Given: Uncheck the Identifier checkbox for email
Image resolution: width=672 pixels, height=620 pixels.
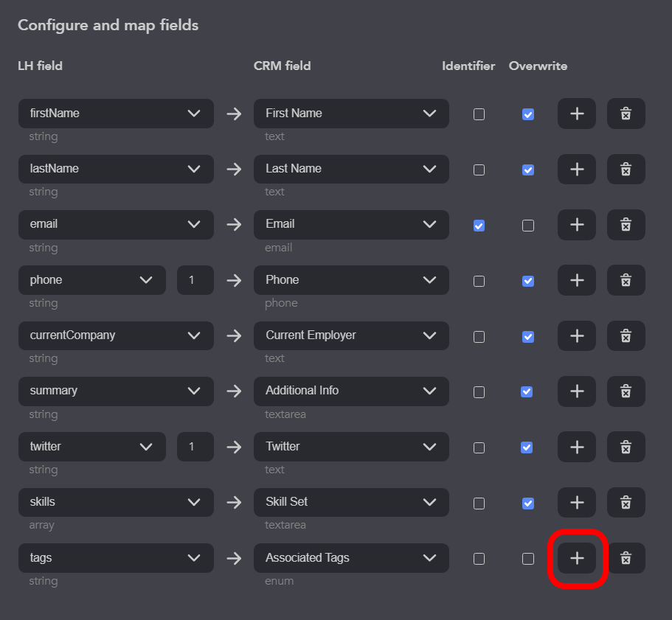Looking at the screenshot, I should 479,226.
